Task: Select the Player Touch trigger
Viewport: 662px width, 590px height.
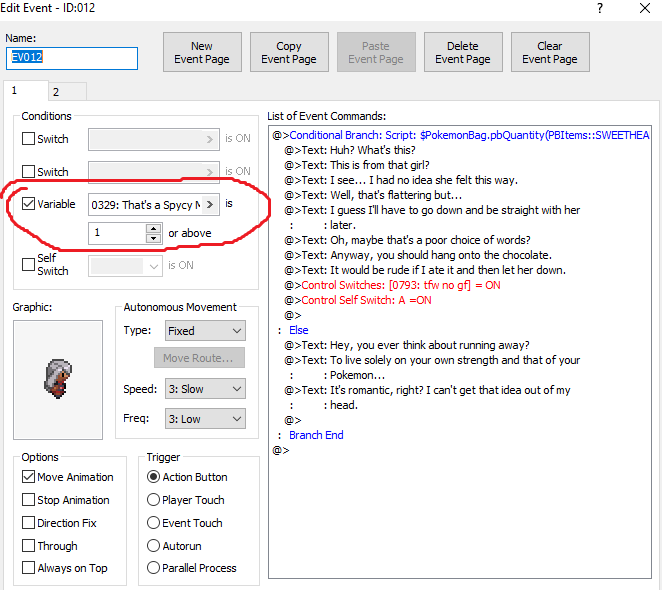Action: pyautogui.click(x=153, y=500)
